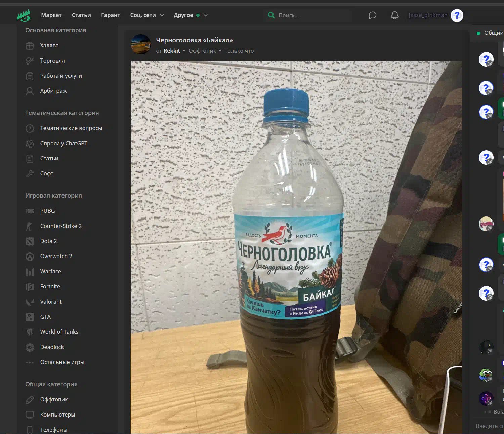Expand the Другое dropdown menu
This screenshot has width=504, height=434.
point(191,15)
